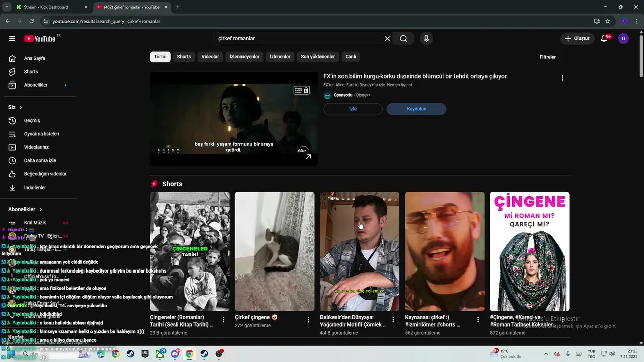Image resolution: width=644 pixels, height=362 pixels.
Task: Open the options menu of the Disney+ ad
Action: point(562,78)
